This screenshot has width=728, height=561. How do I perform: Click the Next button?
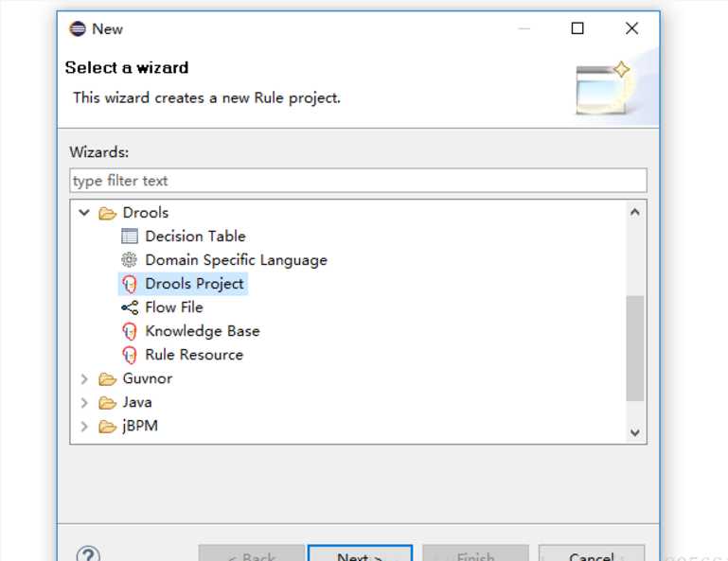[x=360, y=553]
